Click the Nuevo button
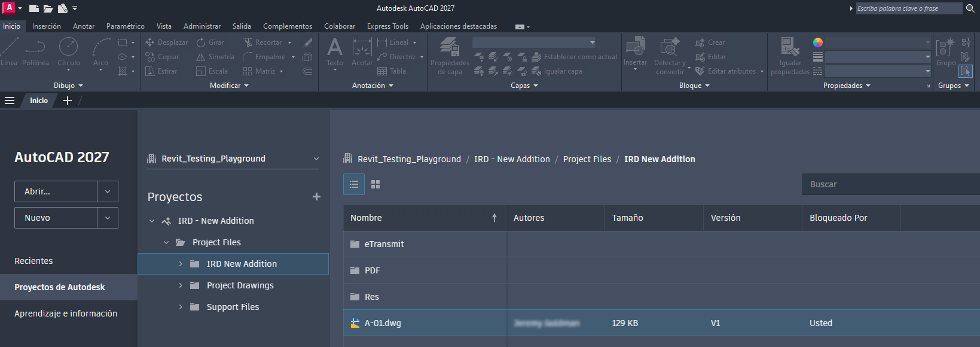Viewport: 980px width, 347px height. [56, 218]
